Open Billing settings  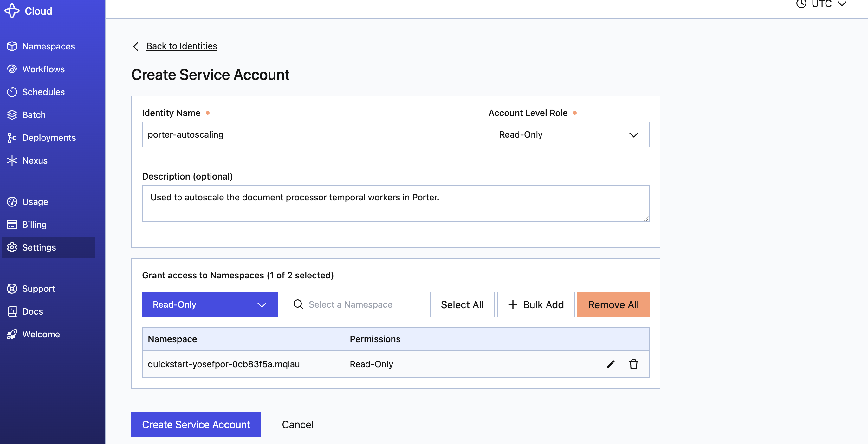click(x=34, y=225)
